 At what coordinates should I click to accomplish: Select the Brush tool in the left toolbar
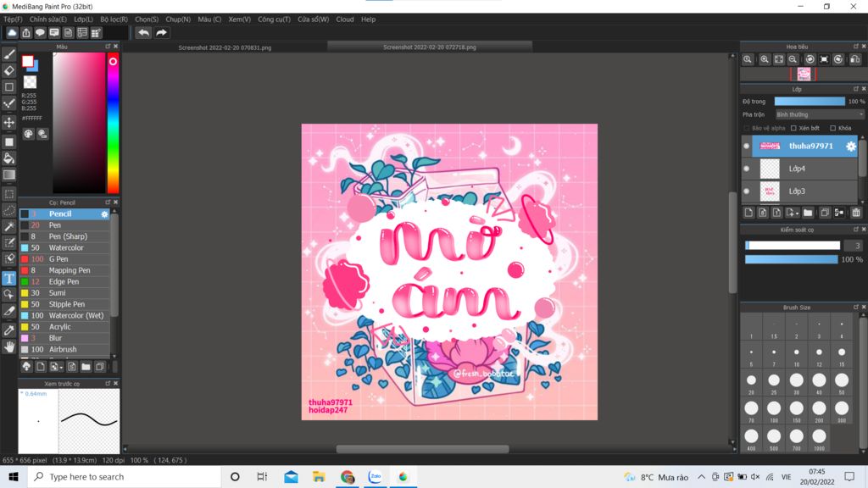[x=8, y=53]
